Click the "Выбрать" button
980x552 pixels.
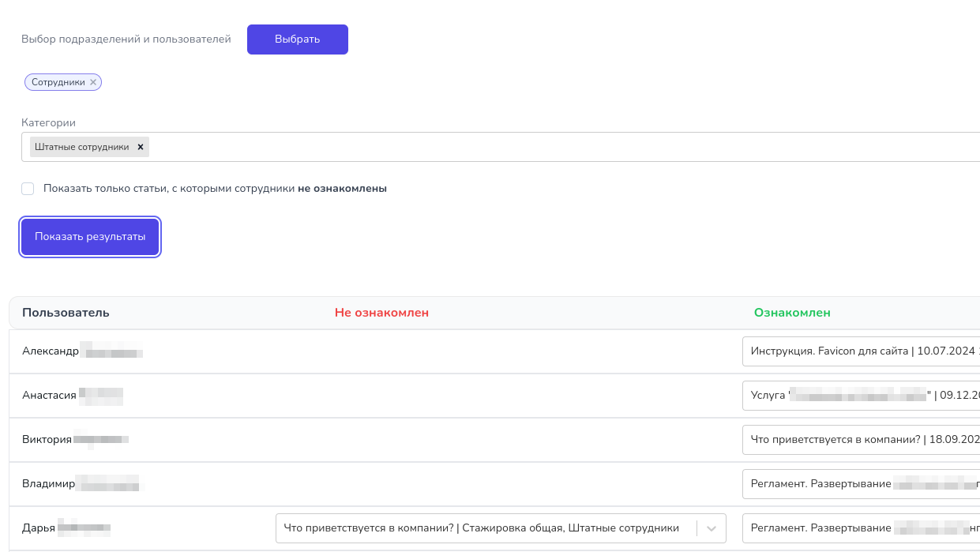tap(297, 39)
